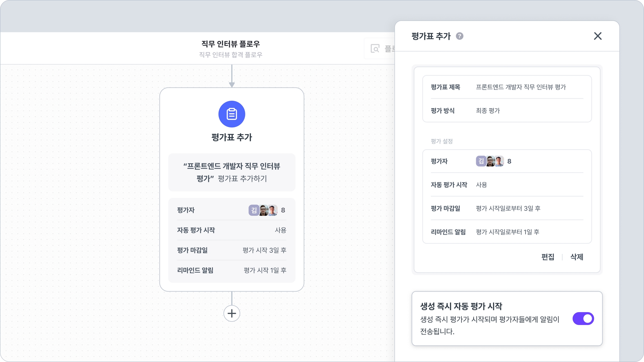Click the last evaluator photo in side panel
This screenshot has width=644, height=362.
[x=499, y=161]
